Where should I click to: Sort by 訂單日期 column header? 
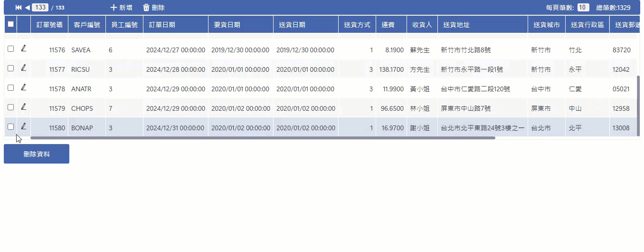[x=162, y=25]
